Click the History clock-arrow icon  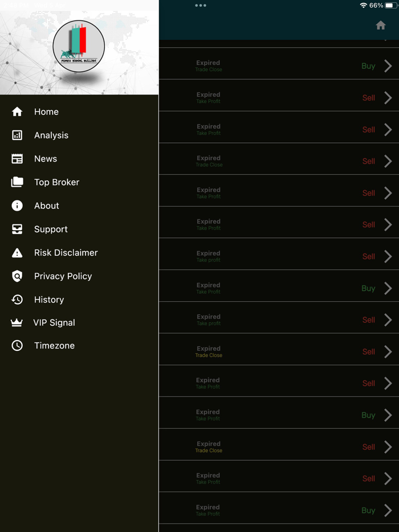tap(17, 299)
